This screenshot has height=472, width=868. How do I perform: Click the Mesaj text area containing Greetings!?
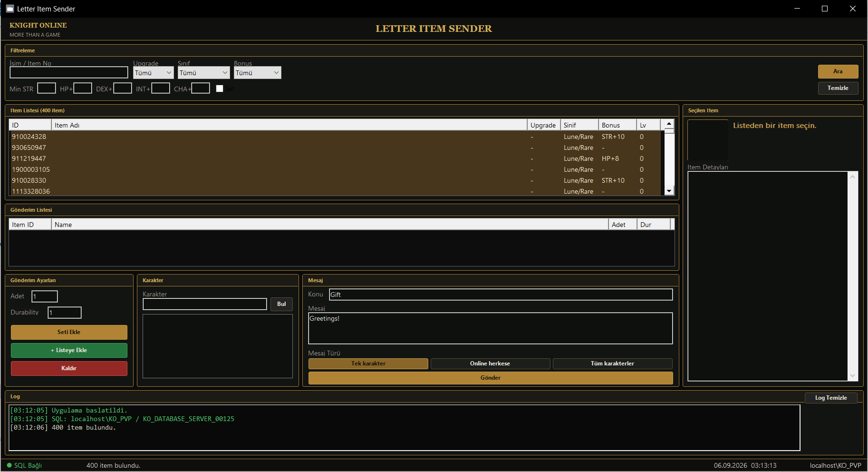[491, 328]
